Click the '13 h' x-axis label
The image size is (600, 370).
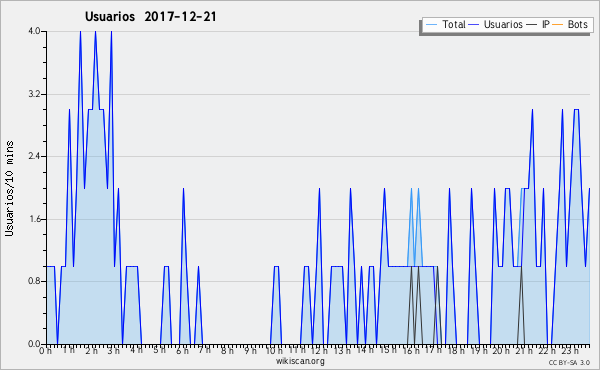click(342, 350)
